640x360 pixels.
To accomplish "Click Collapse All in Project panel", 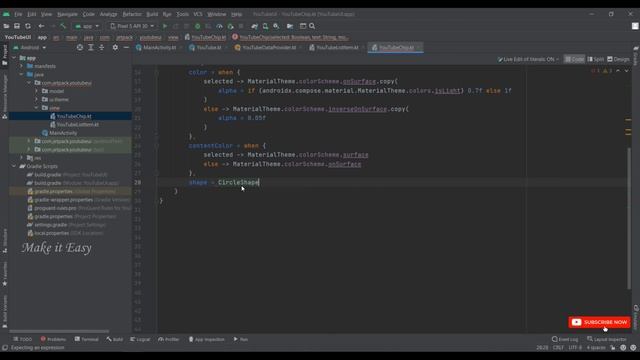I will [102, 47].
